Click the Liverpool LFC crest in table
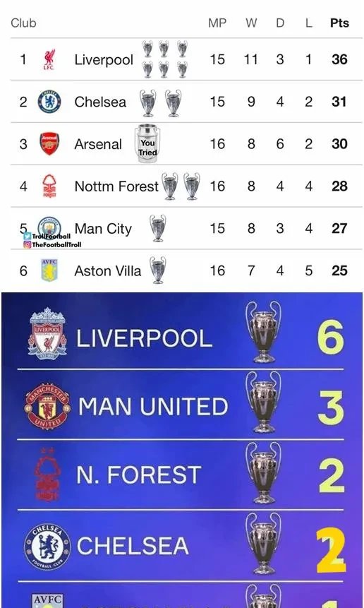 [49, 59]
